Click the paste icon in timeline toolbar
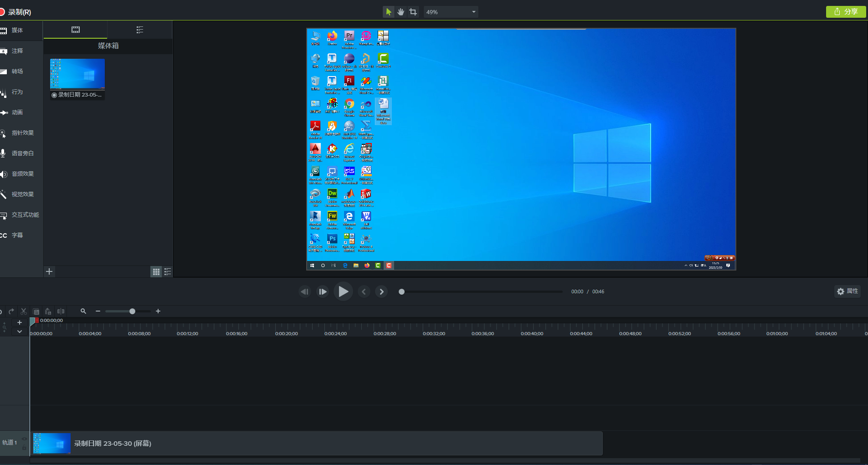 coord(48,312)
